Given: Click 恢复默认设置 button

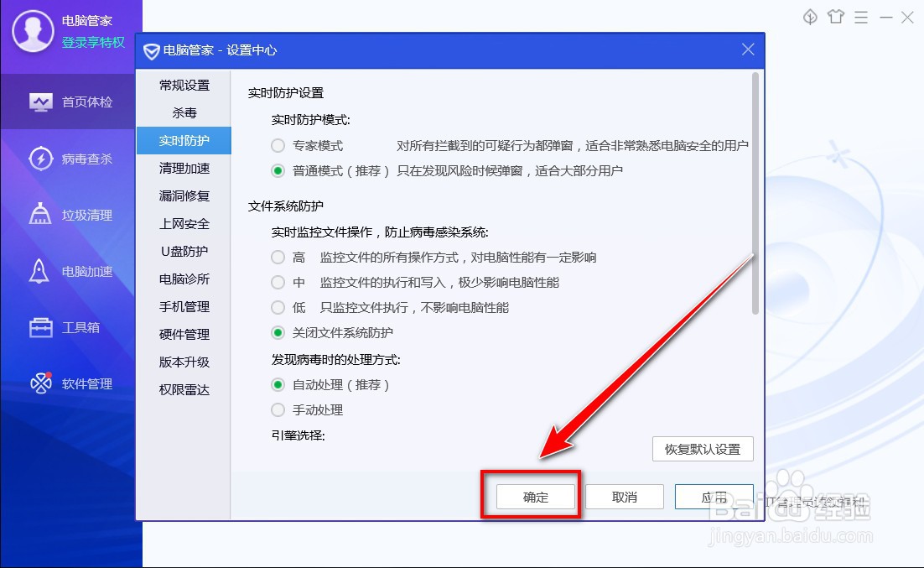Looking at the screenshot, I should [703, 450].
